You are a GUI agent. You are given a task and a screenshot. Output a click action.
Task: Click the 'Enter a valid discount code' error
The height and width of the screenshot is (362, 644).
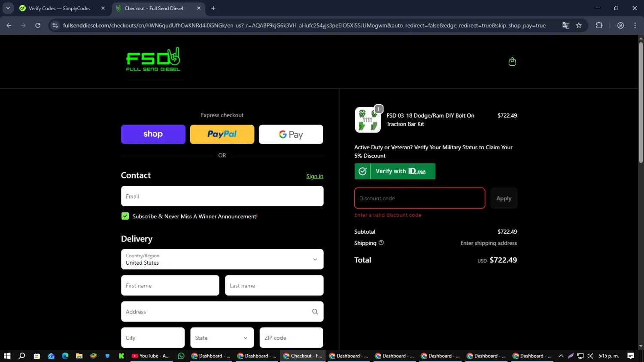(388, 215)
